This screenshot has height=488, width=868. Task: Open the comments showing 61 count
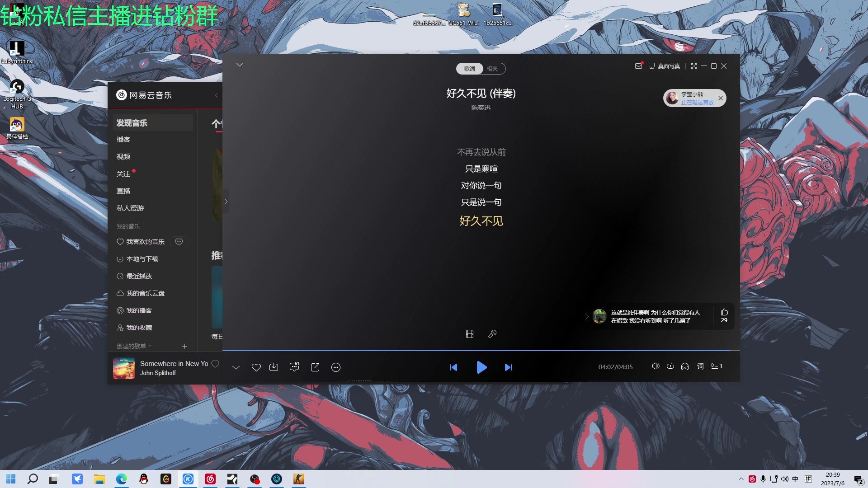pos(294,367)
